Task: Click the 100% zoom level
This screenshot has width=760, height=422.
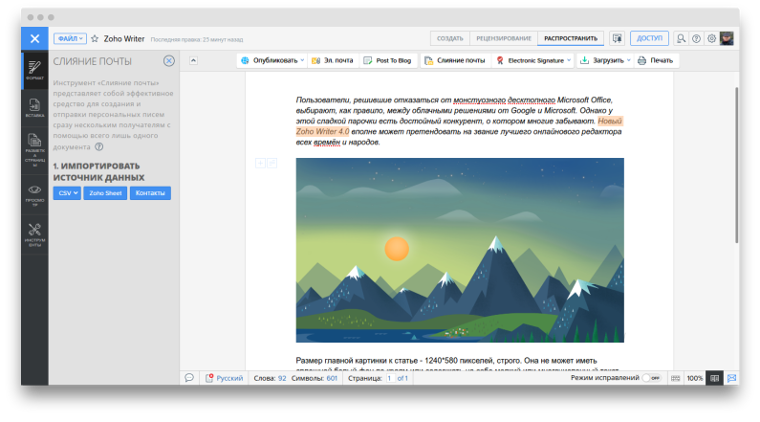Action: click(x=695, y=378)
